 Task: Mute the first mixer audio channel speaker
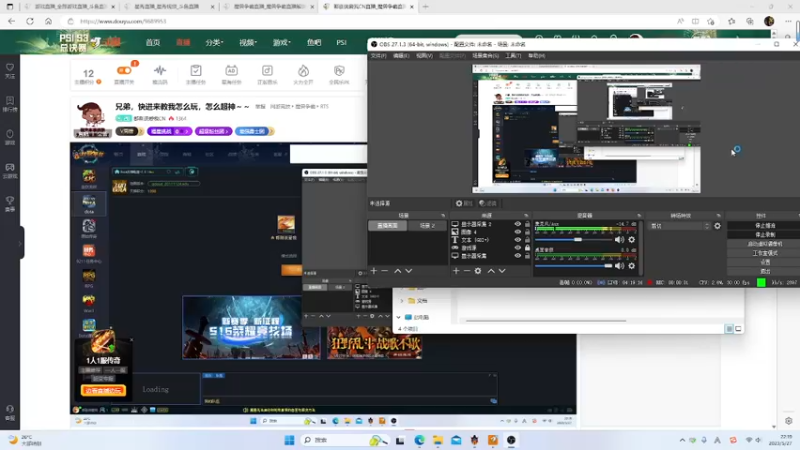[x=619, y=239]
